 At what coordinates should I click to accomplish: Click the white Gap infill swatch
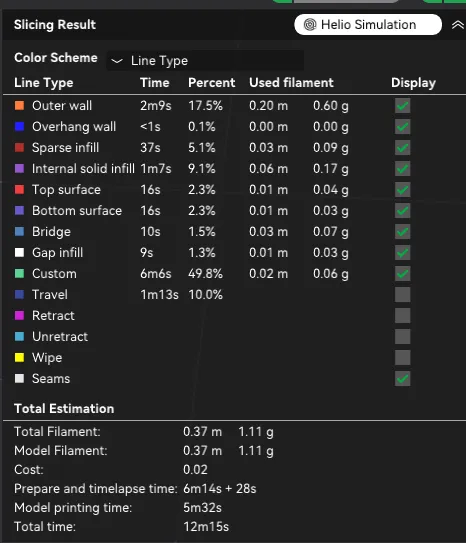pyautogui.click(x=19, y=252)
